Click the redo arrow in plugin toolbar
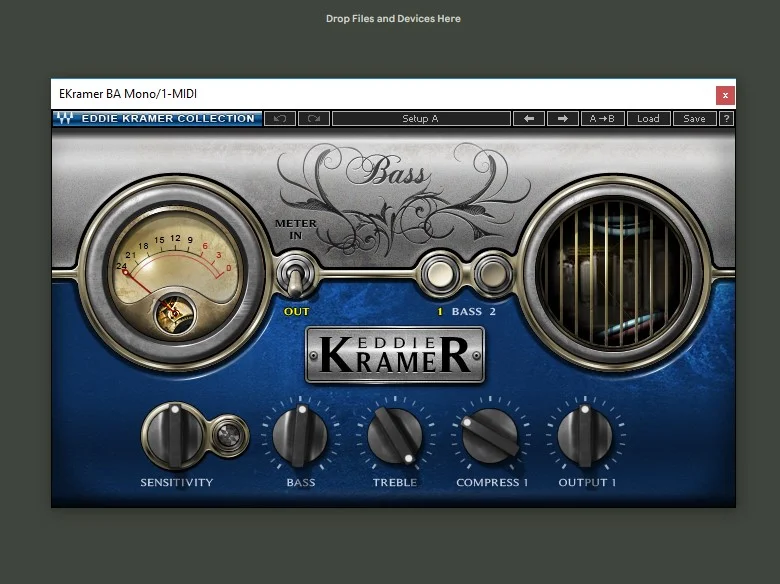Viewport: 780px width, 584px height. 313,119
